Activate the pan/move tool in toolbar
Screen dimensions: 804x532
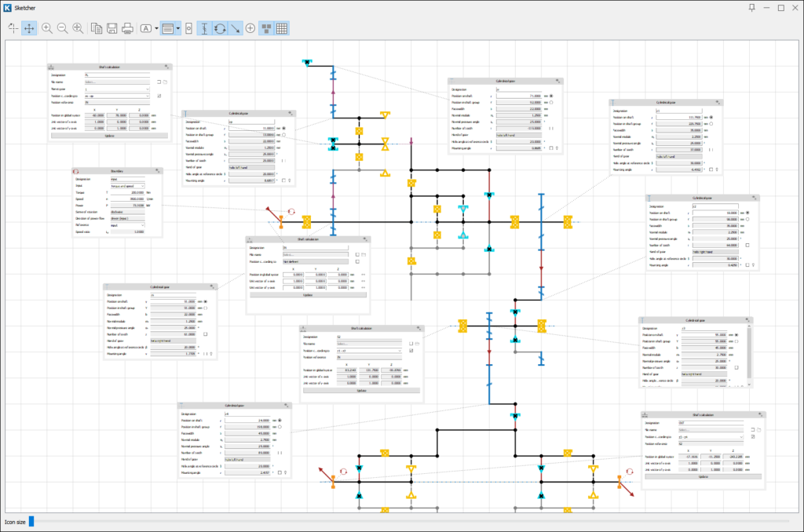[x=29, y=28]
